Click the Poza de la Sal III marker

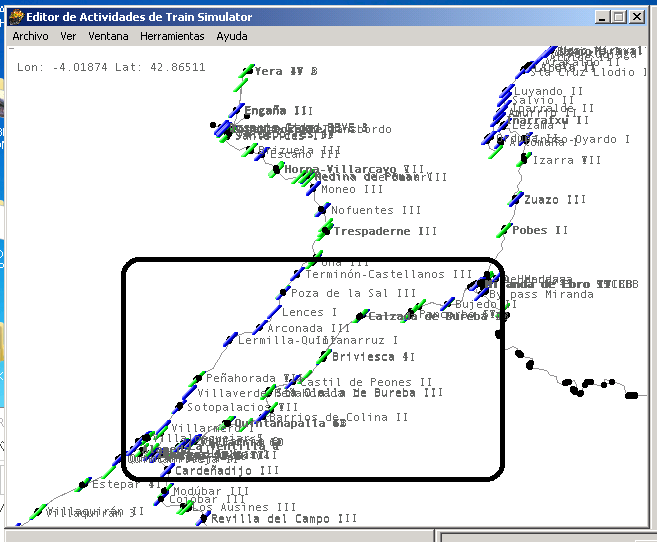click(x=283, y=294)
